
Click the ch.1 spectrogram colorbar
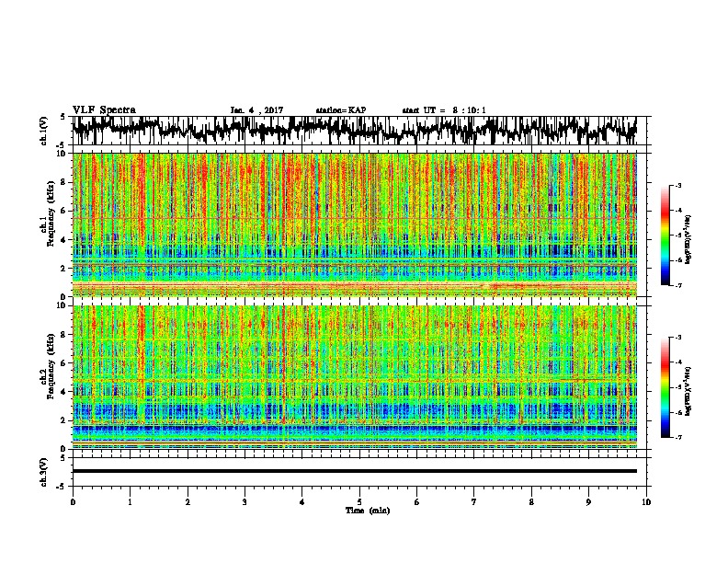(x=665, y=236)
